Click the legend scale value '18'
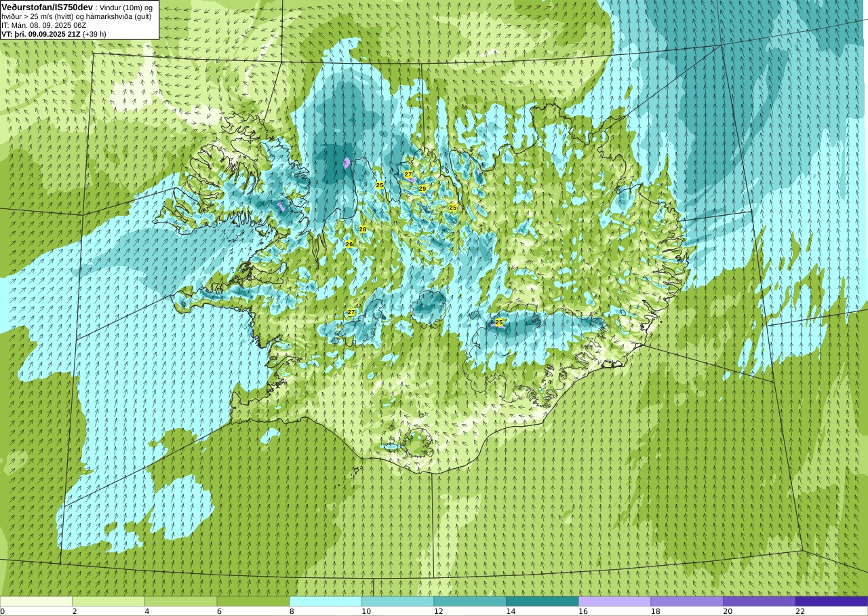 point(655,611)
